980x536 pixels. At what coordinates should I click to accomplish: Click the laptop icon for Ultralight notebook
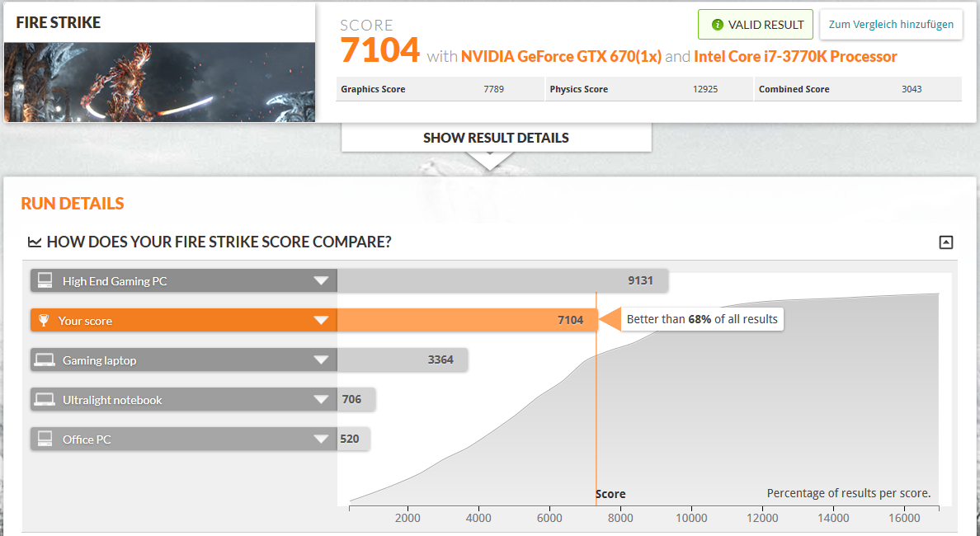pos(45,400)
